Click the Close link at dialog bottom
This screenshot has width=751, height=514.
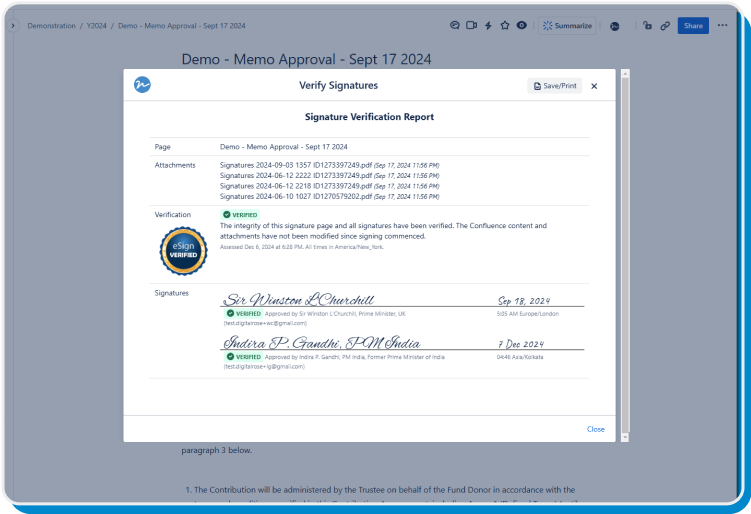595,429
